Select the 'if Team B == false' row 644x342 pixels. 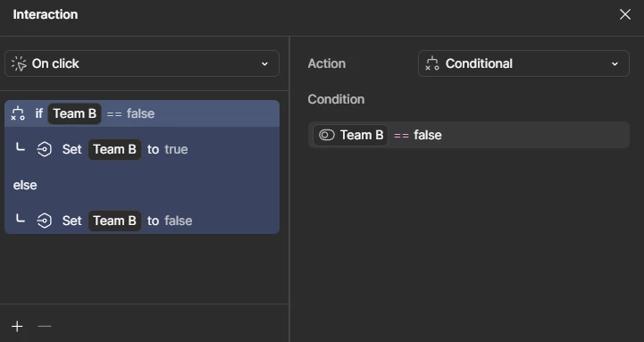[x=142, y=113]
